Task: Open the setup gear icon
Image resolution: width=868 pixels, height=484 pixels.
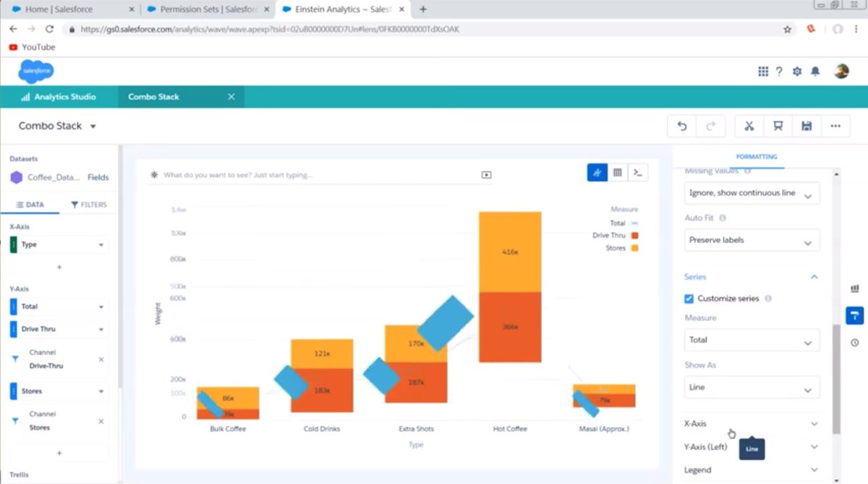Action: pos(797,71)
